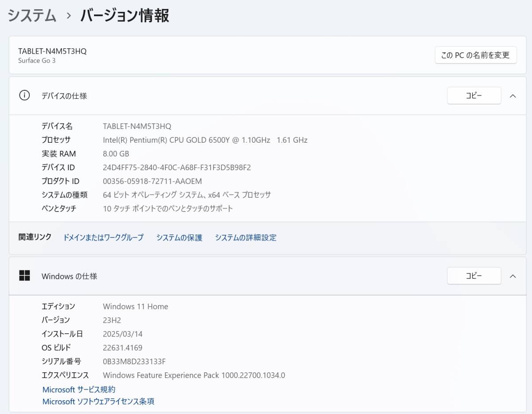532x414 pixels.
Task: Click the プロダクト ID row label
Action: (x=61, y=181)
